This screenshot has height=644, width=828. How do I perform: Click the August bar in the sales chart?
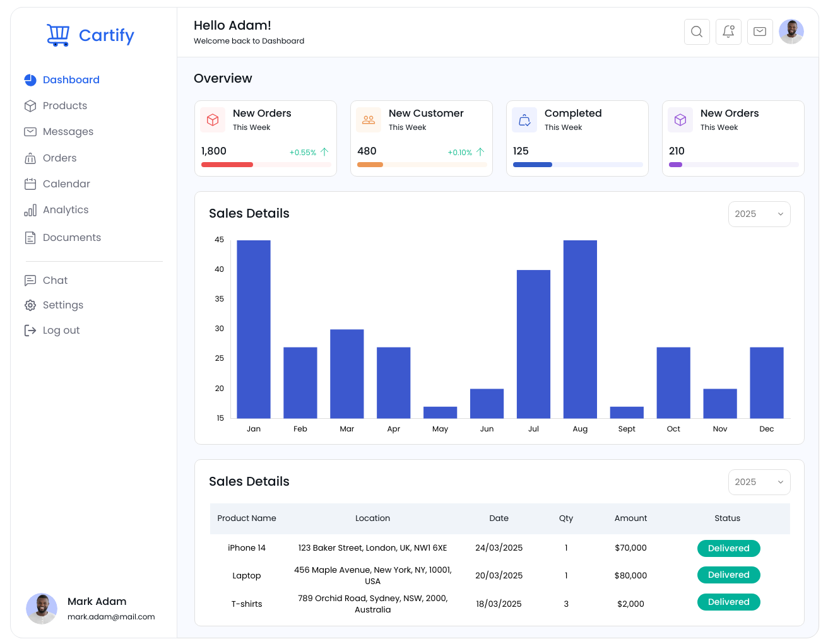click(x=580, y=329)
